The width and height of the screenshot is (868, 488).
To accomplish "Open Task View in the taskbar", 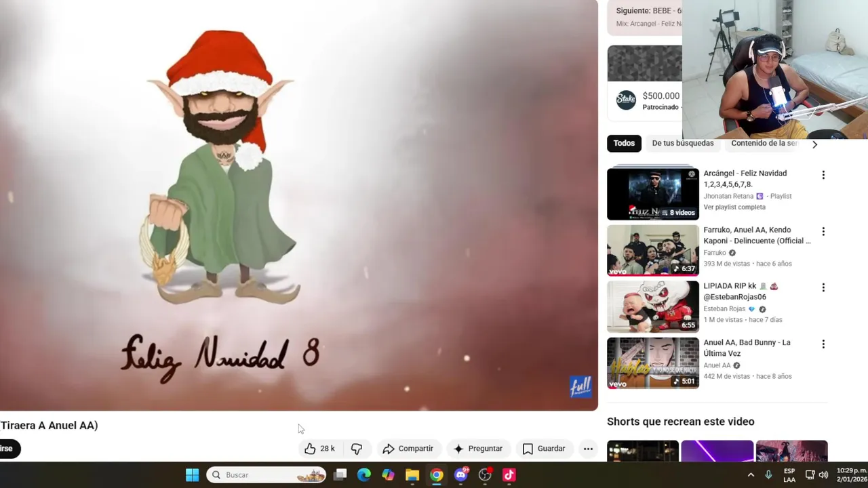I will (340, 475).
